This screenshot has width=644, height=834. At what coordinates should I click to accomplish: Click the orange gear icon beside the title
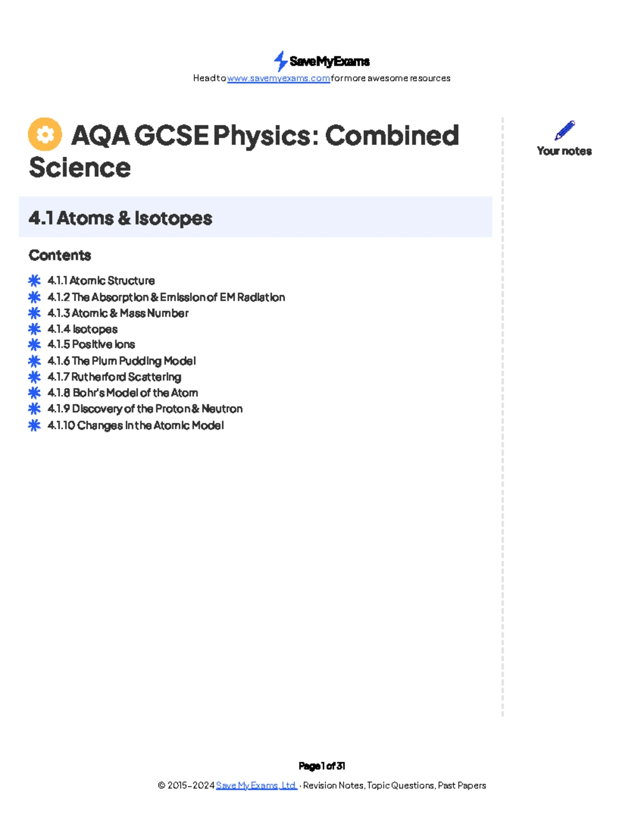pyautogui.click(x=45, y=134)
